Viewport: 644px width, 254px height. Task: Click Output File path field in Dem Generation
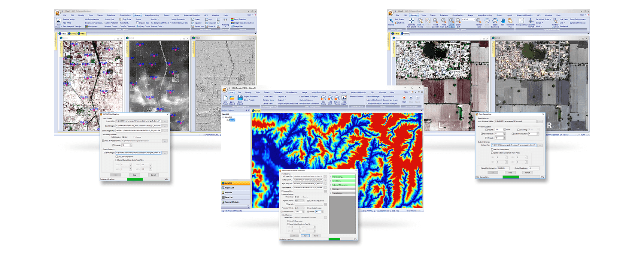coord(514,145)
